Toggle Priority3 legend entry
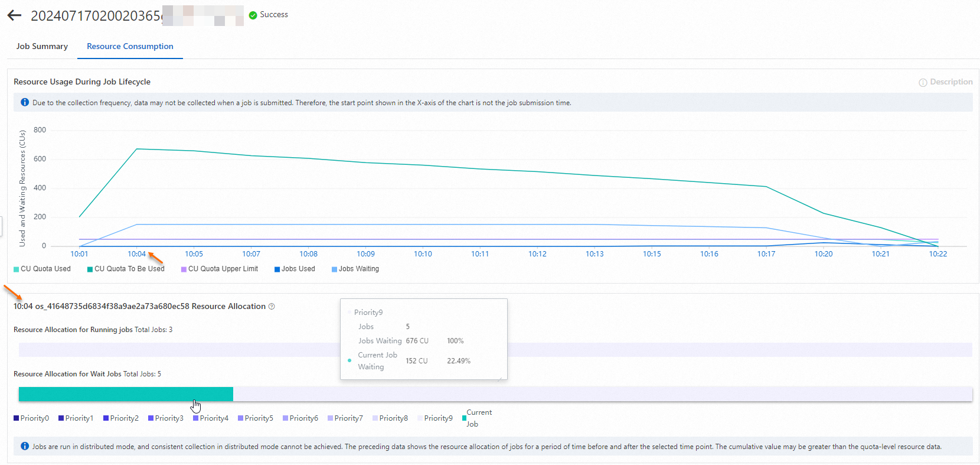Screen dimensions: 980x465 tap(166, 418)
